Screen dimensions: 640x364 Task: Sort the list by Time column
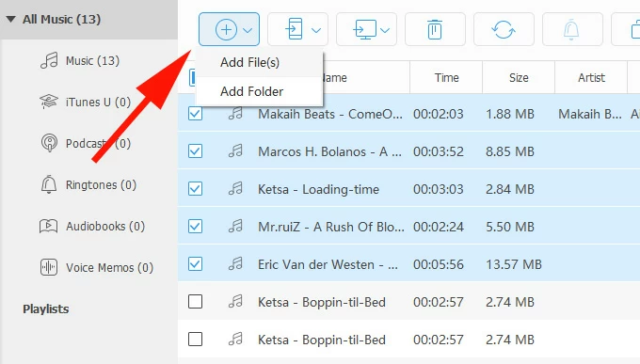coord(446,77)
